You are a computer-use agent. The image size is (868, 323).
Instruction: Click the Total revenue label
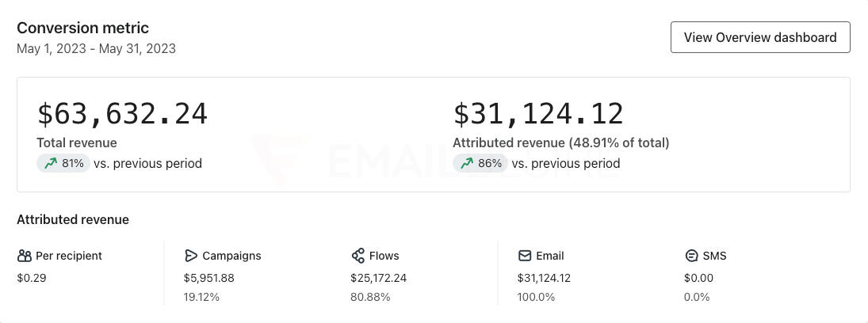[77, 142]
